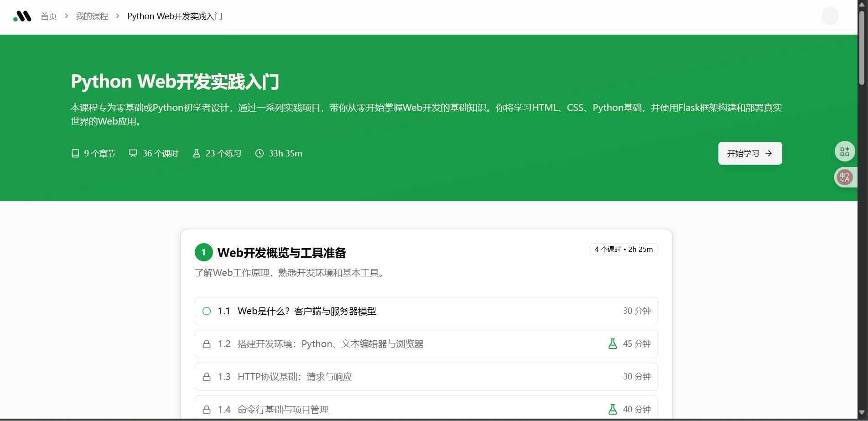Click the scrollbar up arrow
868x421 pixels.
862,4
